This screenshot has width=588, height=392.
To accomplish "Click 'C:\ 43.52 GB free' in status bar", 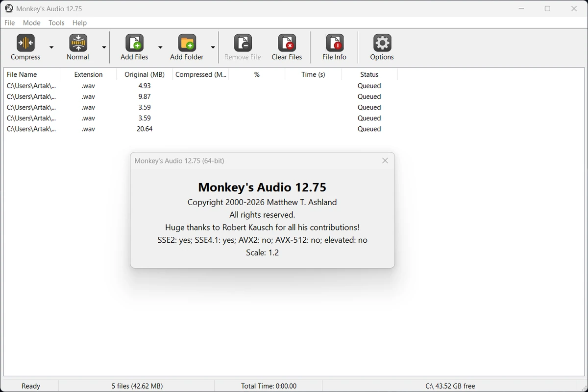I will pos(450,386).
